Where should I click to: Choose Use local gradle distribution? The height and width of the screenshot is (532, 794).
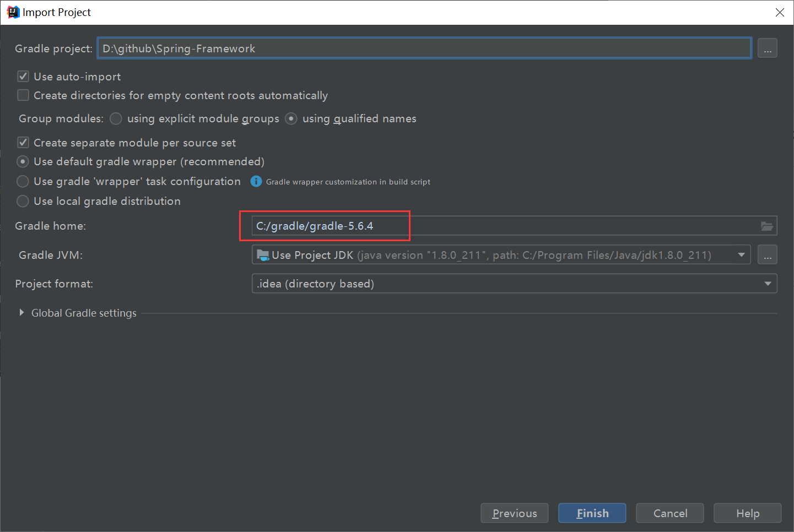coord(23,201)
